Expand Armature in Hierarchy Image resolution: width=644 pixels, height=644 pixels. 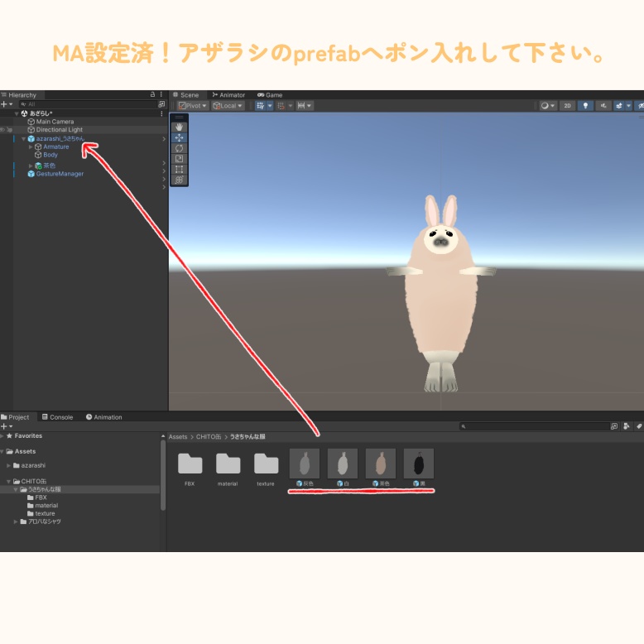pyautogui.click(x=31, y=147)
